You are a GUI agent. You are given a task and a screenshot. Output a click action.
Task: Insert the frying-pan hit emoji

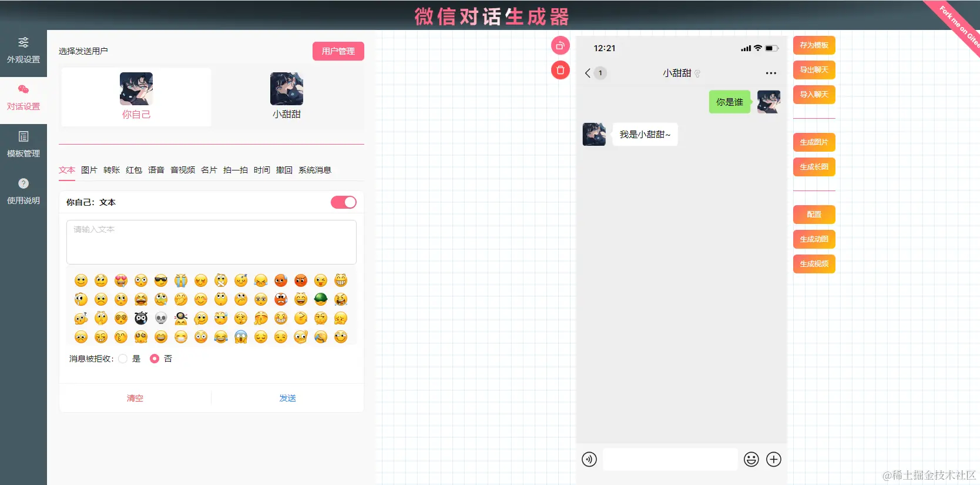pyautogui.click(x=181, y=318)
